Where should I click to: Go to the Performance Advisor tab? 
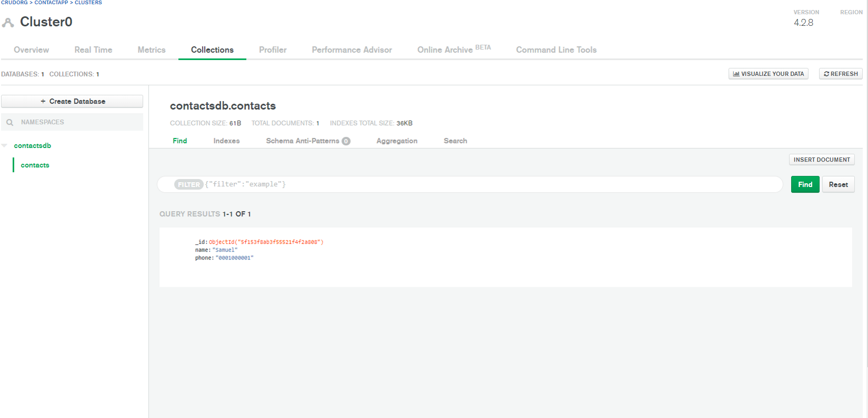pos(351,50)
